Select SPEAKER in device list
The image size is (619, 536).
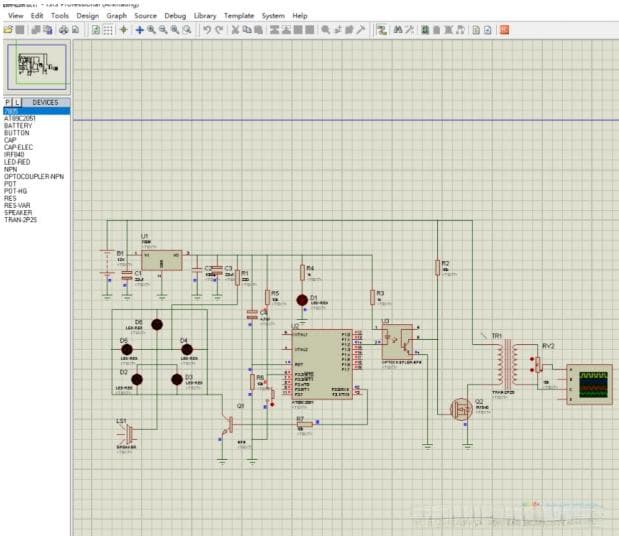click(x=17, y=212)
